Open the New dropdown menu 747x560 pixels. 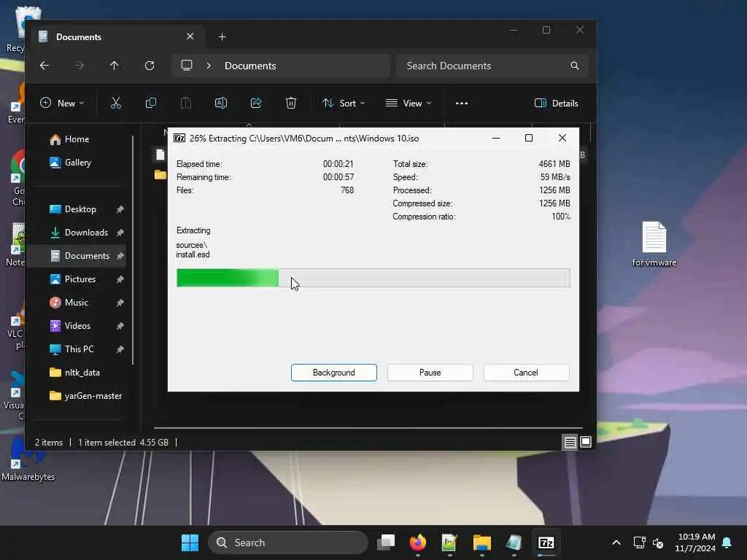pos(63,104)
